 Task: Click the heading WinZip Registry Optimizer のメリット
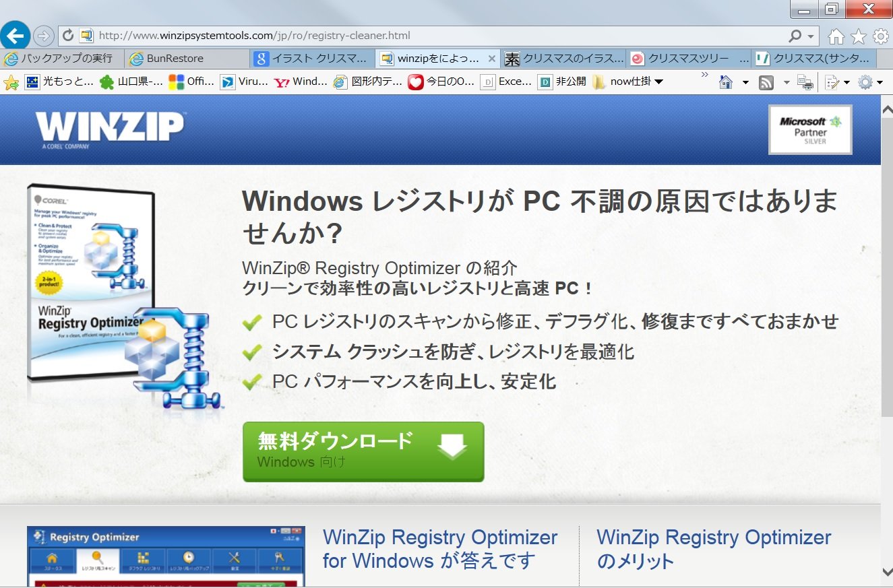[x=714, y=549]
